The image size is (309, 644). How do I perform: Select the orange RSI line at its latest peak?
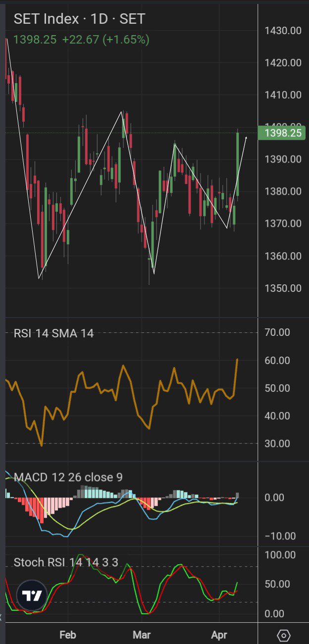coord(237,360)
